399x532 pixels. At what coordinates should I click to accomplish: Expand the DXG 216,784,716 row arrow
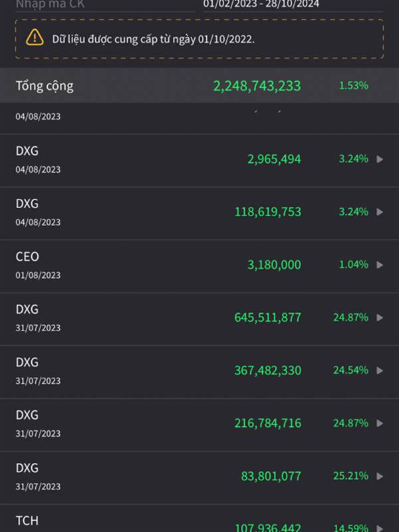pos(380,424)
